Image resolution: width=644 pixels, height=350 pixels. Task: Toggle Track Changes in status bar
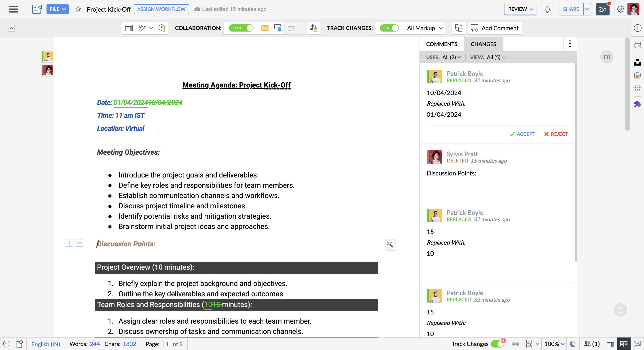click(x=497, y=344)
